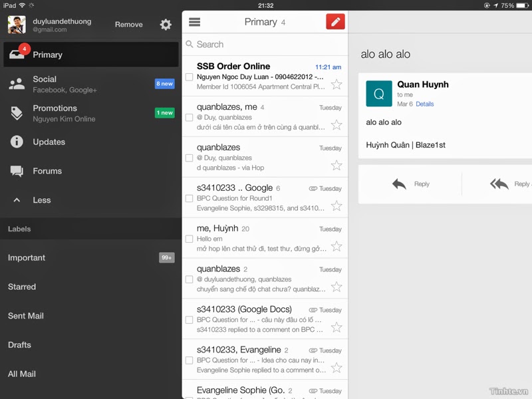Open the Starred label

(91, 287)
